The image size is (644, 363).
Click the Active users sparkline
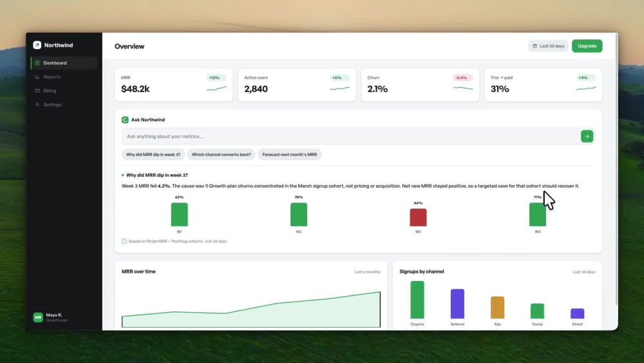(x=339, y=88)
